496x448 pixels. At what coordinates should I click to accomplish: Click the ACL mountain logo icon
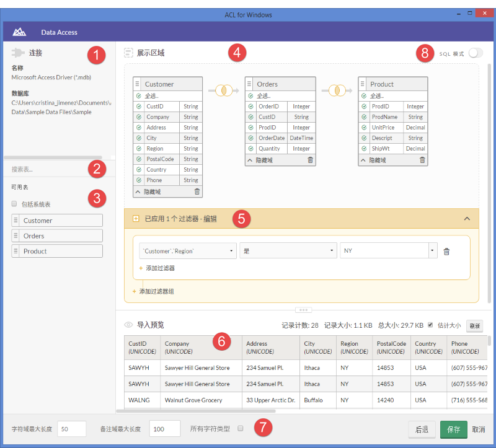20,32
